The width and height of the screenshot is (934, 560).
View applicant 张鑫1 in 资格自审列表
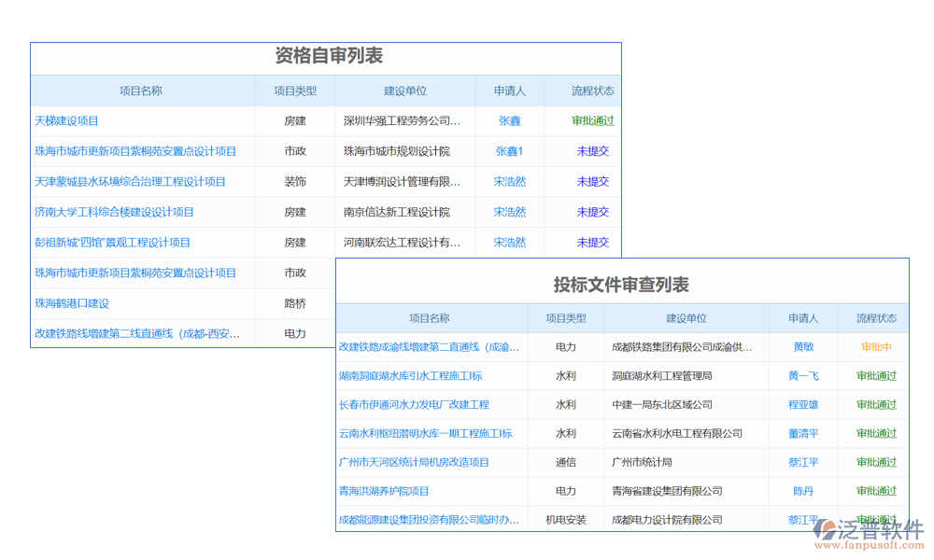point(509,151)
